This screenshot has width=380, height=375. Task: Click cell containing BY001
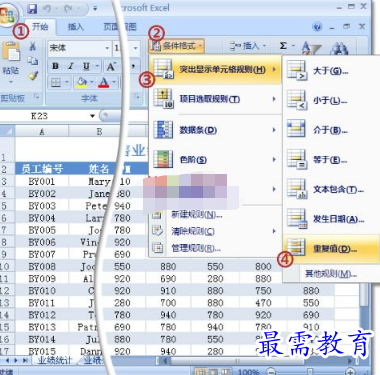[42, 182]
